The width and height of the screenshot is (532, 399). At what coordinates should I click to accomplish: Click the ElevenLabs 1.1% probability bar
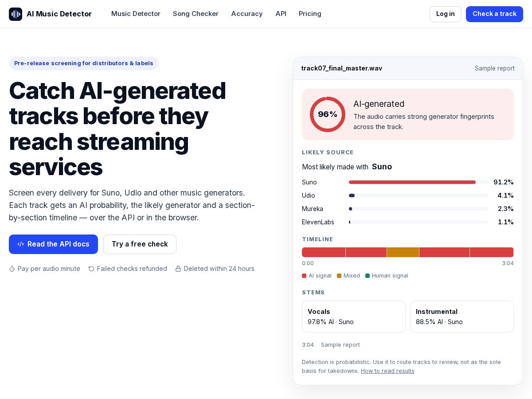418,222
